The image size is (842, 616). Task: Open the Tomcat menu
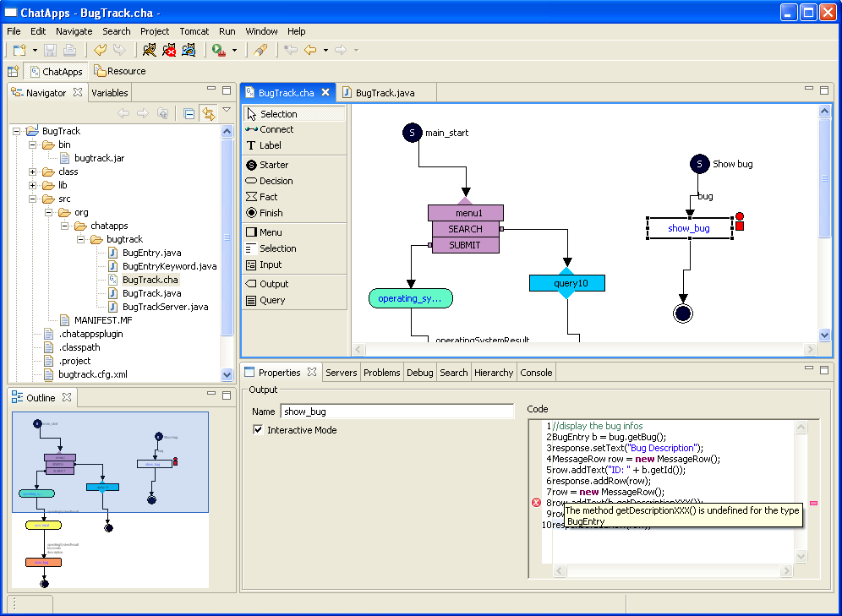(x=194, y=31)
